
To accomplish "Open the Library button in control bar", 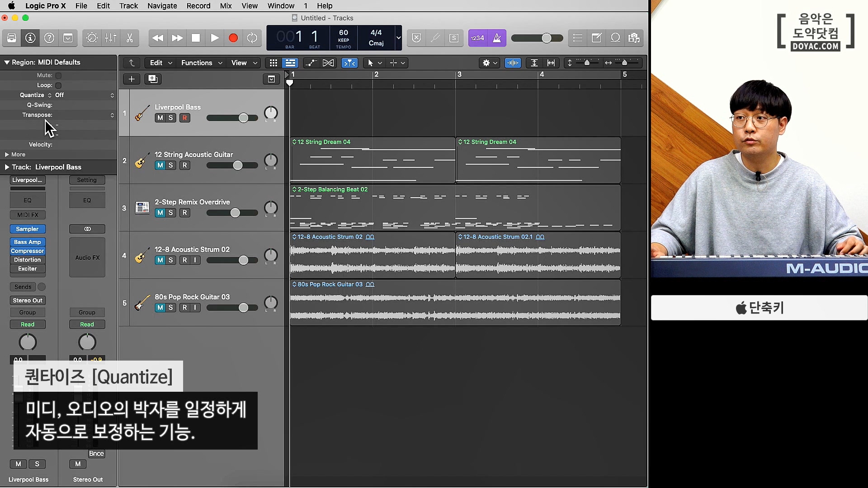I will pyautogui.click(x=12, y=38).
